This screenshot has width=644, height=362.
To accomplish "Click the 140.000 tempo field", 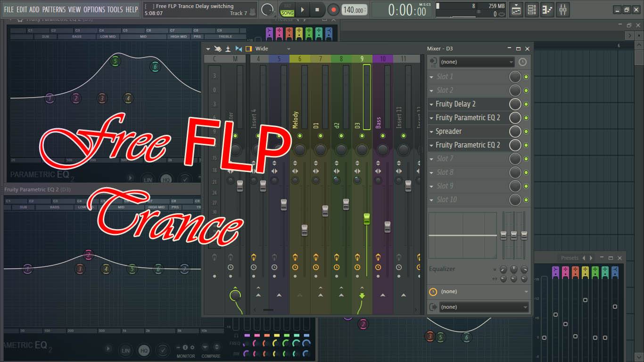I will [x=354, y=10].
